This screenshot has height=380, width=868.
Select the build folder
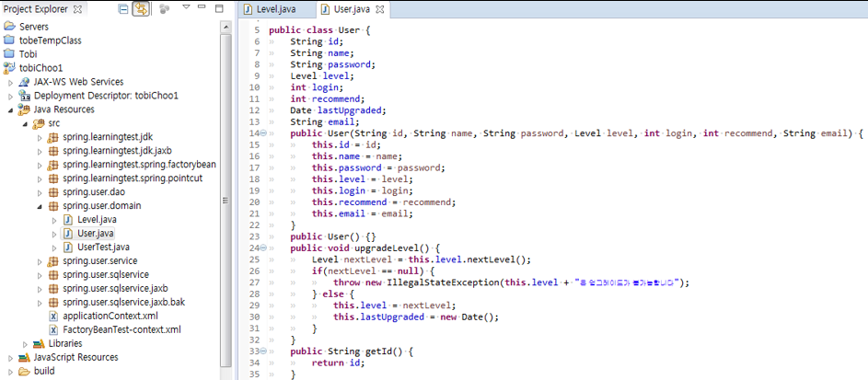pyautogui.click(x=44, y=372)
